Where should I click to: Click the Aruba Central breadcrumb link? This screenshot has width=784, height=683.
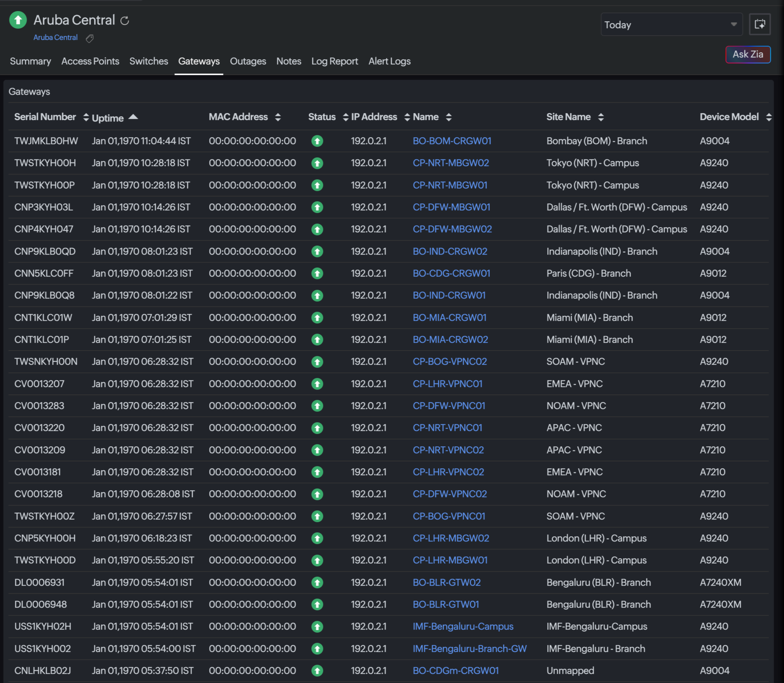pyautogui.click(x=55, y=37)
